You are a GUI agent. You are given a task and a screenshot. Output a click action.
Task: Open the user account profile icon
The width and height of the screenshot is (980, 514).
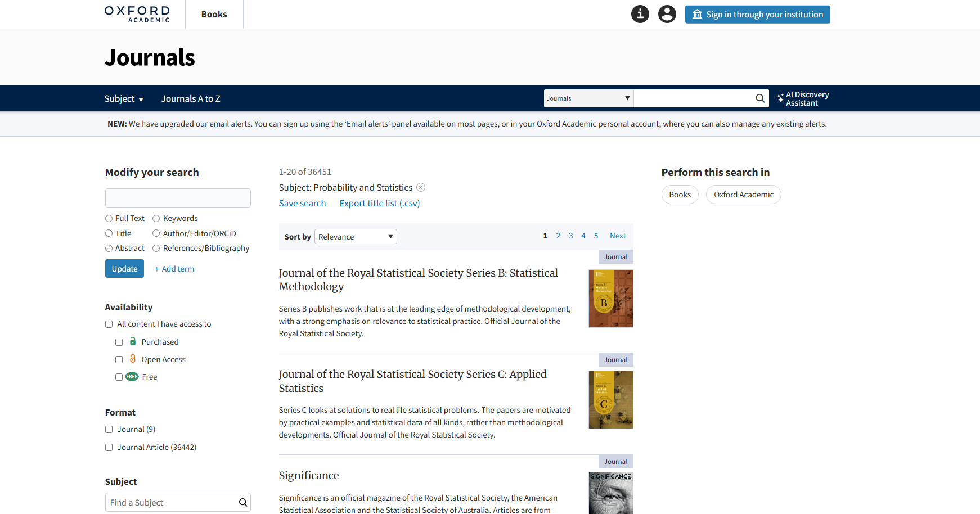667,14
